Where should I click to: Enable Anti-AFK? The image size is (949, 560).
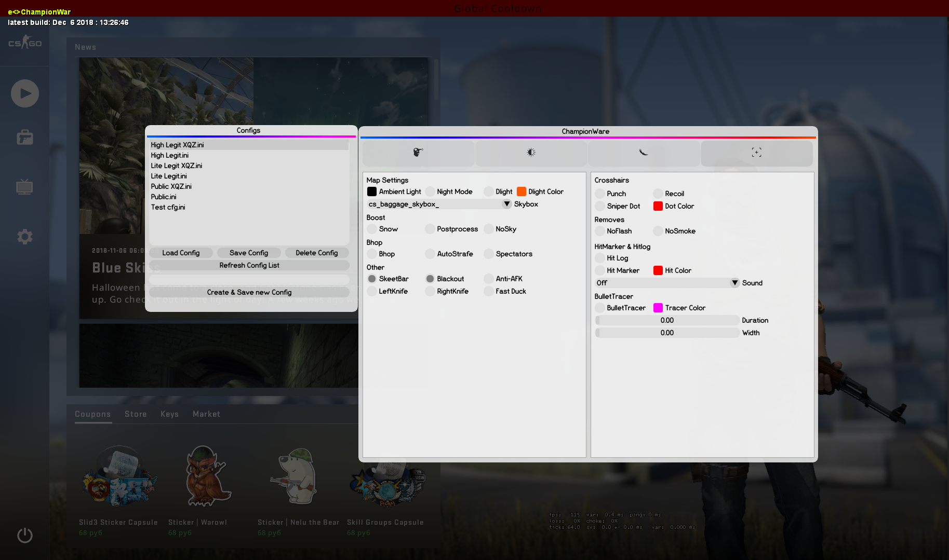click(x=489, y=279)
